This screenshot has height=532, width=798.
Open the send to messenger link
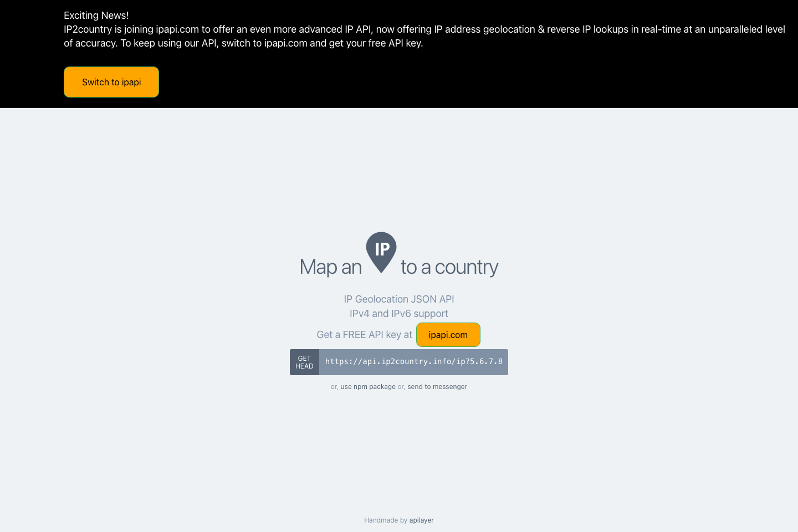437,386
